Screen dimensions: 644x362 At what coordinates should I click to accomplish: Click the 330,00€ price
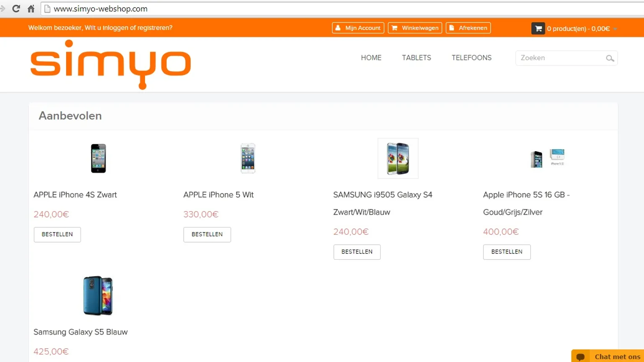pos(201,215)
